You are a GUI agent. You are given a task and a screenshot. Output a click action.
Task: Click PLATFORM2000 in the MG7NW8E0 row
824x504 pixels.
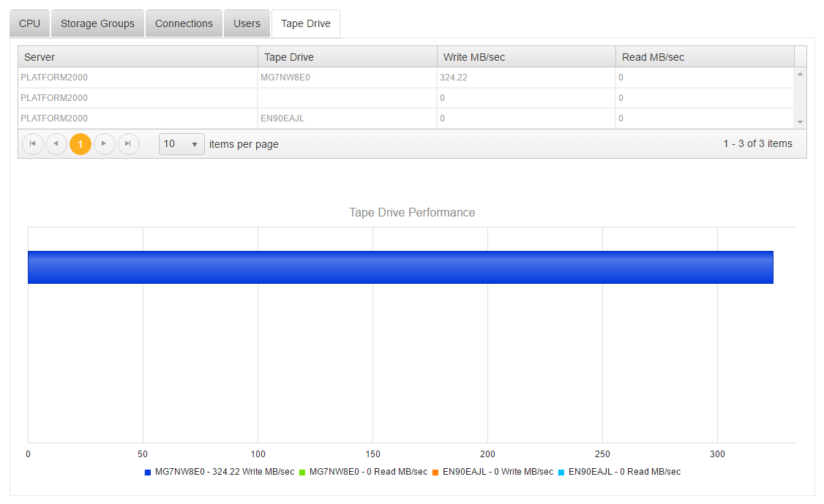[x=54, y=78]
